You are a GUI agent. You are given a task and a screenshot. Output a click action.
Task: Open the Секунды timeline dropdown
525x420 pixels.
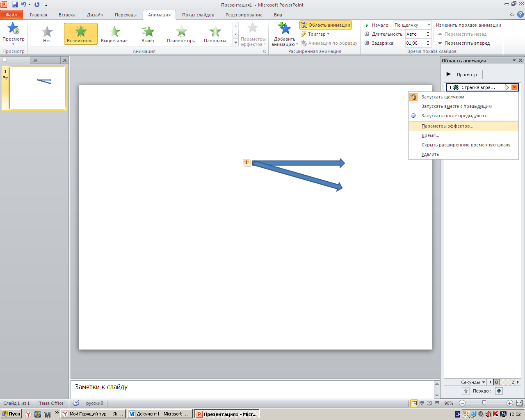click(x=473, y=382)
